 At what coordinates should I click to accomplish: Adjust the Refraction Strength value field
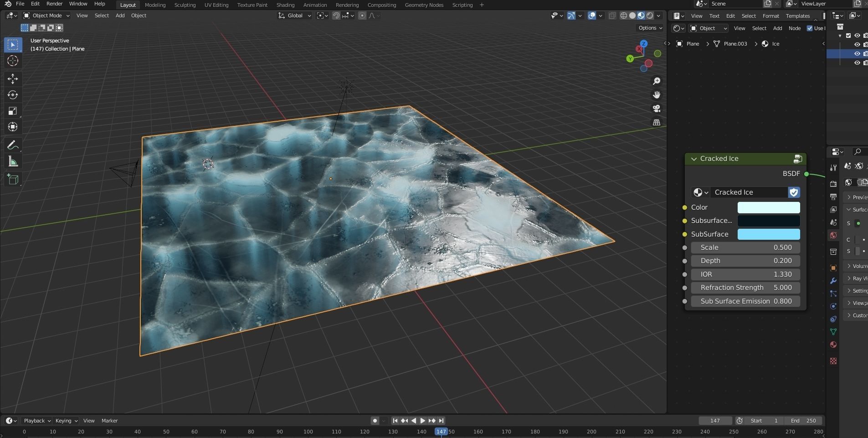tap(745, 288)
